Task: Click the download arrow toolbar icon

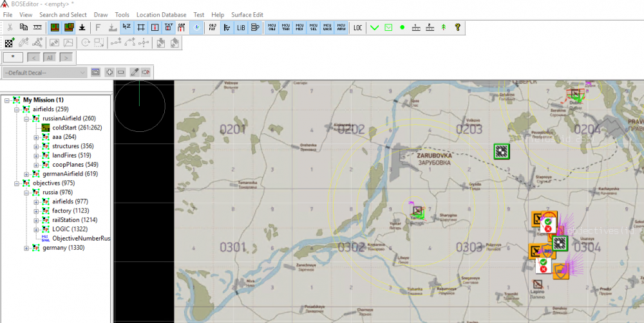Action: pyautogui.click(x=82, y=28)
